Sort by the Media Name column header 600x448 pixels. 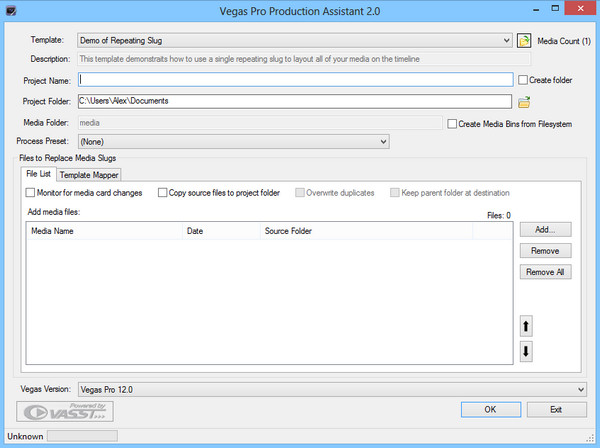click(103, 231)
